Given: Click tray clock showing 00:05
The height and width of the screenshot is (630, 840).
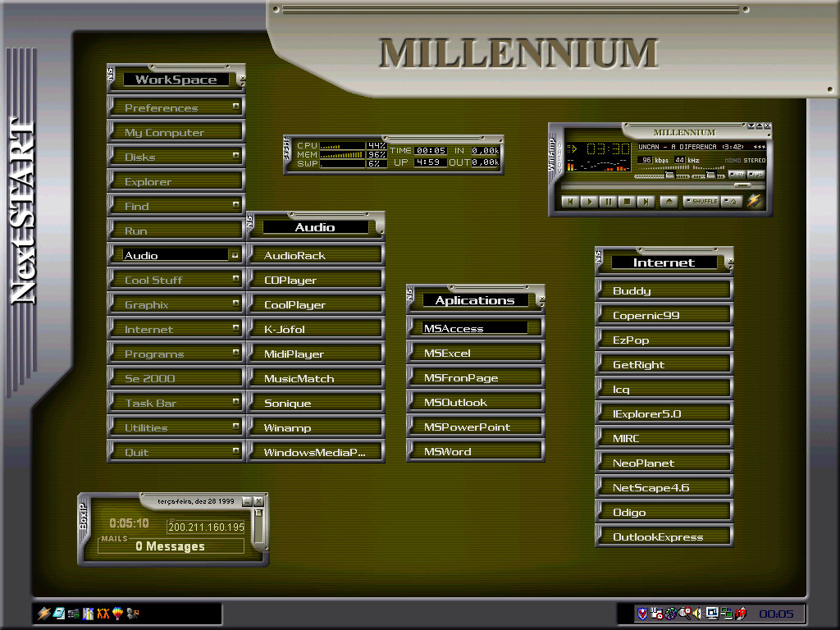Looking at the screenshot, I should click(x=776, y=614).
